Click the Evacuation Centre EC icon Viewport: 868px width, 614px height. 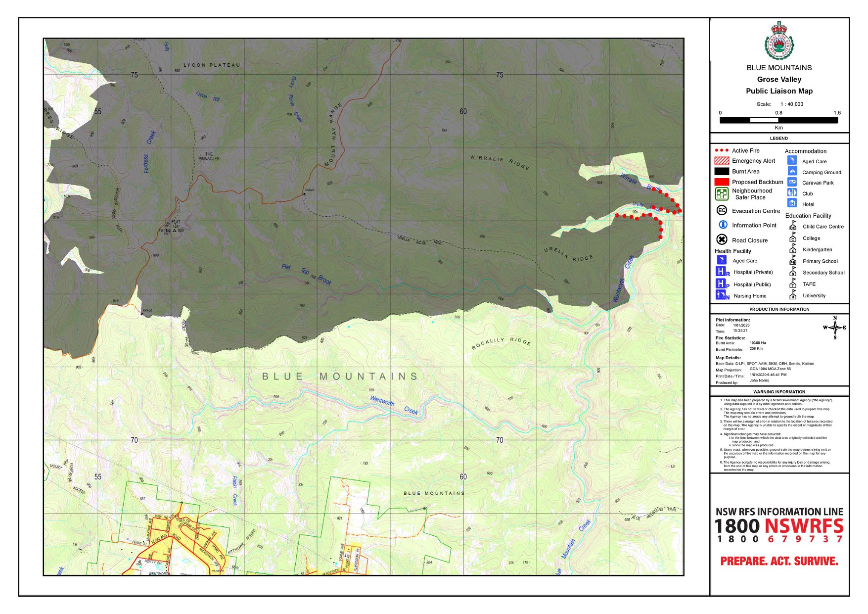[722, 210]
